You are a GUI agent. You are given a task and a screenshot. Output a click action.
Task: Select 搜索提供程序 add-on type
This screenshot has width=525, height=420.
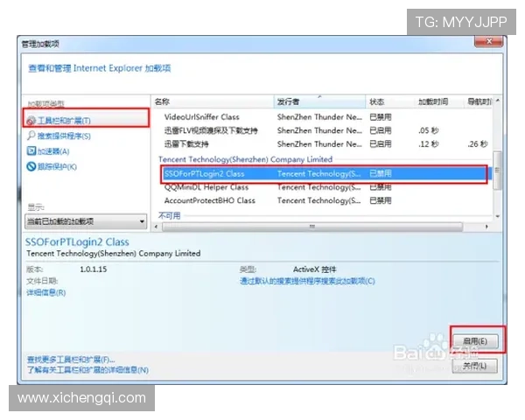[x=64, y=136]
